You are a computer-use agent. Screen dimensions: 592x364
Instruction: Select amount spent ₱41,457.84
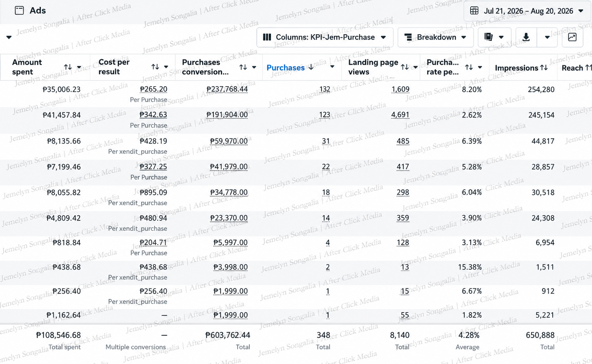[61, 115]
